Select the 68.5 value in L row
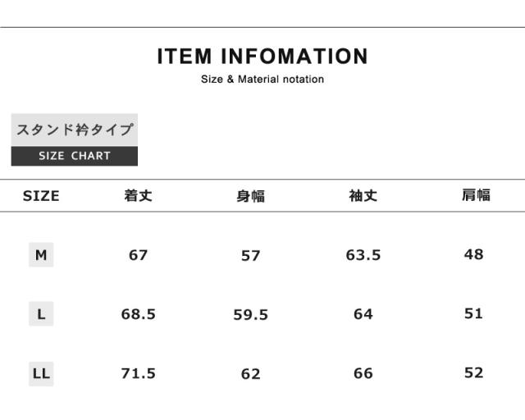The image size is (525, 420). pyautogui.click(x=138, y=314)
